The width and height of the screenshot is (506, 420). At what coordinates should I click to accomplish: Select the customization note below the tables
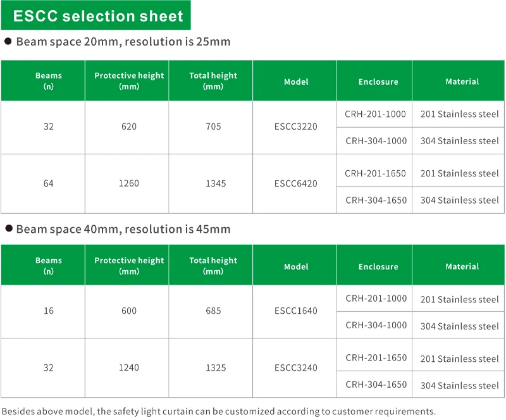218,411
